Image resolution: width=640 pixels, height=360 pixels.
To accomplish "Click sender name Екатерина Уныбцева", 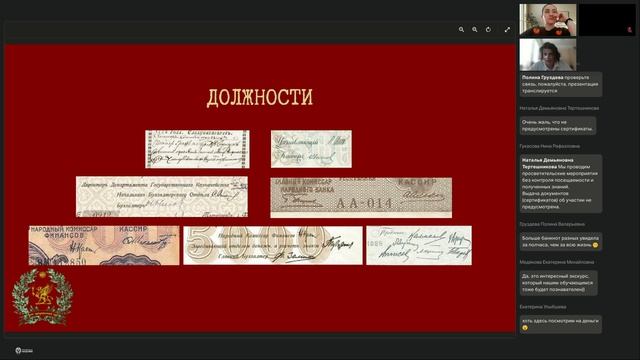I will coord(543,307).
